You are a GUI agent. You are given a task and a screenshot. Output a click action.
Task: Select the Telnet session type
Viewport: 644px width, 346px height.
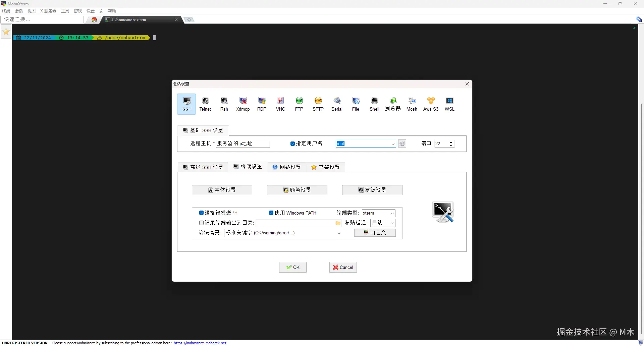205,104
